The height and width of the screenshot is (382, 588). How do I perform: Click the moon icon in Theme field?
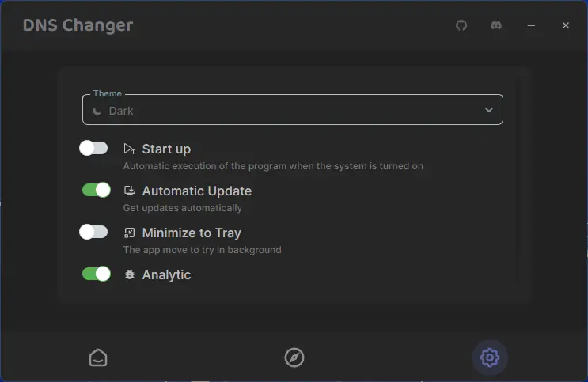point(97,111)
